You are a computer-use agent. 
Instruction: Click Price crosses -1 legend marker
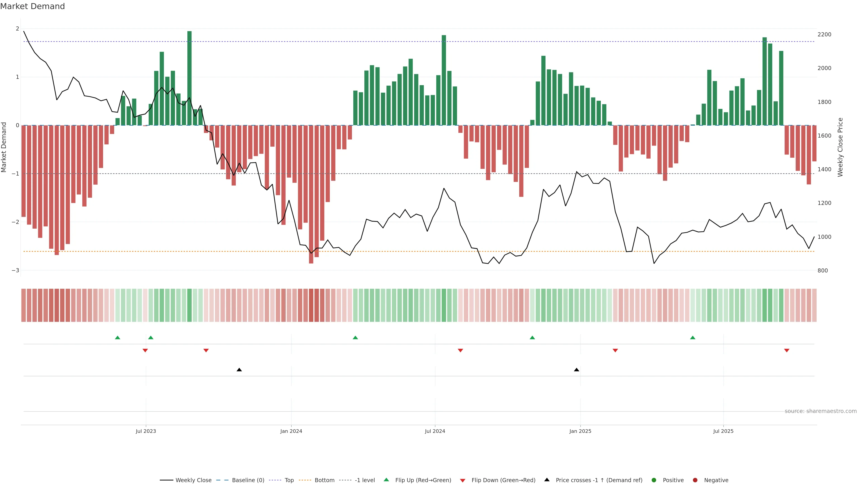[x=547, y=480]
